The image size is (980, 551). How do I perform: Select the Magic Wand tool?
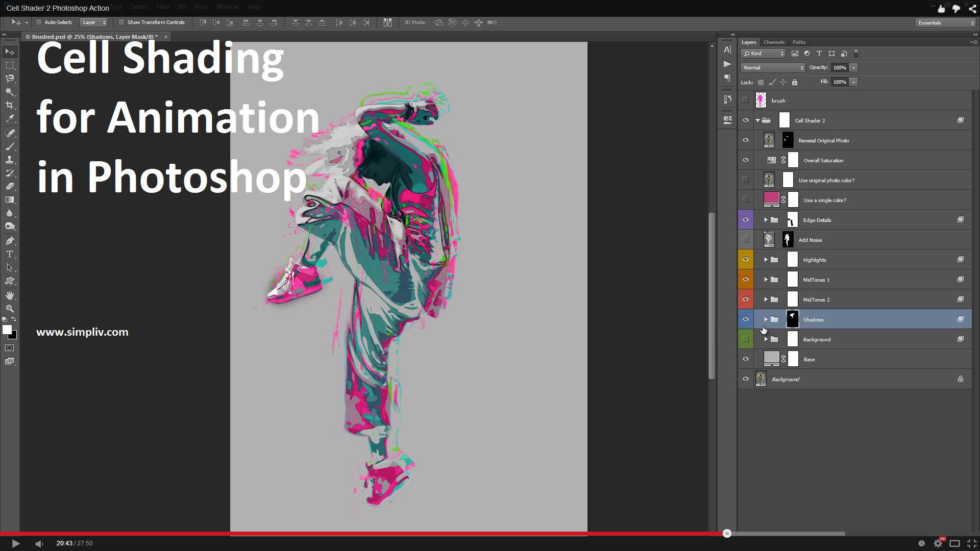coord(10,92)
